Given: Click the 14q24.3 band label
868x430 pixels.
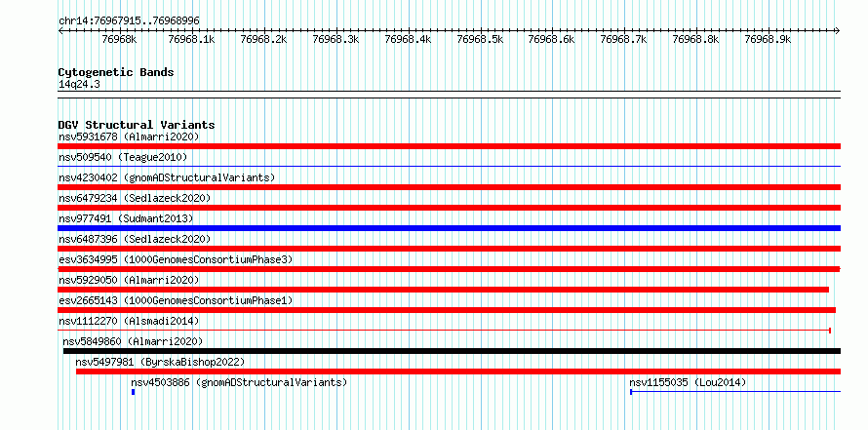Looking at the screenshot, I should click(79, 85).
